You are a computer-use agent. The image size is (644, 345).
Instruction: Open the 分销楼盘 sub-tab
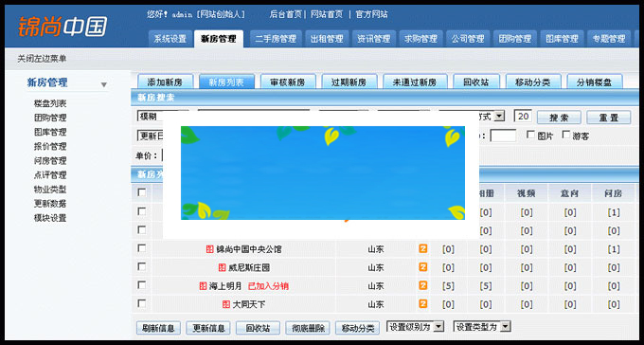click(x=595, y=82)
